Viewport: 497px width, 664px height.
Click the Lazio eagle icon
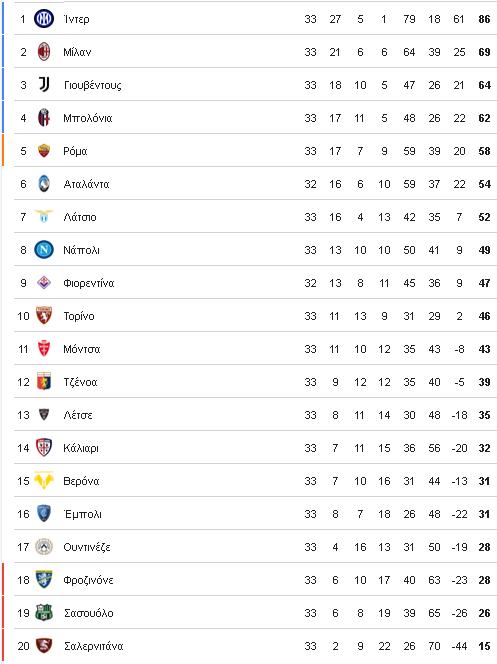pos(44,216)
